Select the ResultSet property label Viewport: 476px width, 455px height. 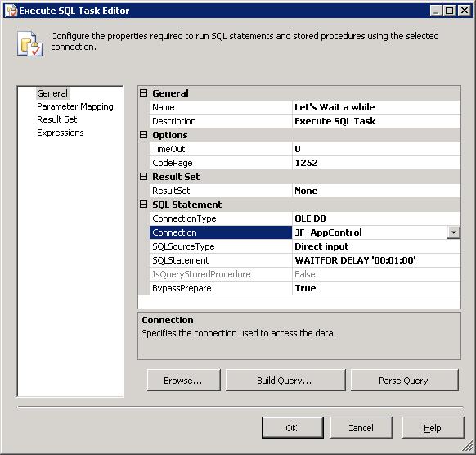(x=221, y=191)
